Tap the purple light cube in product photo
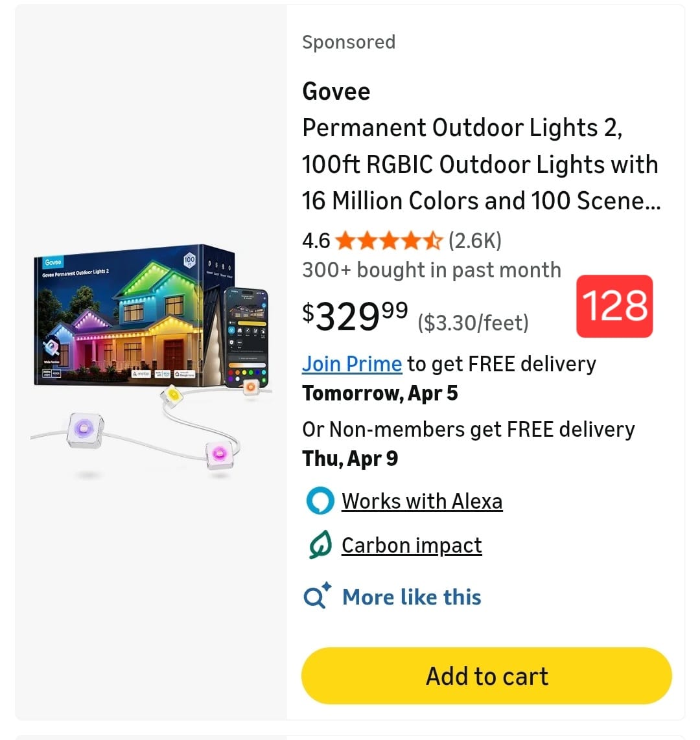This screenshot has height=740, width=700. pyautogui.click(x=86, y=428)
